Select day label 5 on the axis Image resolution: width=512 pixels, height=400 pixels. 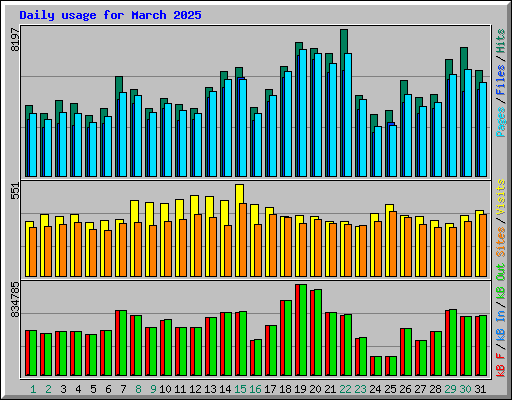click(93, 389)
